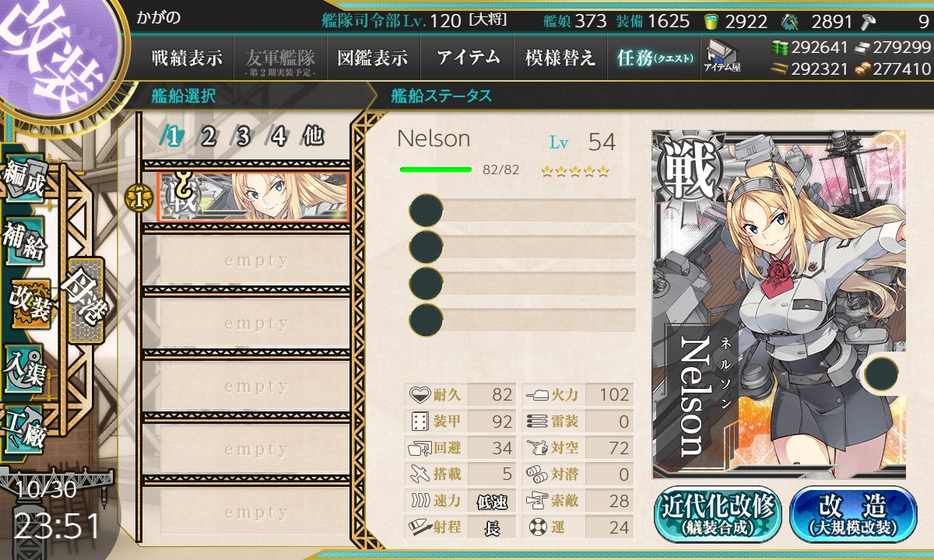
Task: Return to home port via 母港 icon
Action: [84, 301]
